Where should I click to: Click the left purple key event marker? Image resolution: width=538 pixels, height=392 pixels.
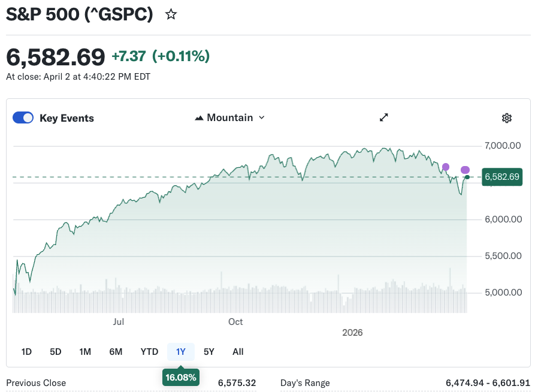pyautogui.click(x=446, y=167)
